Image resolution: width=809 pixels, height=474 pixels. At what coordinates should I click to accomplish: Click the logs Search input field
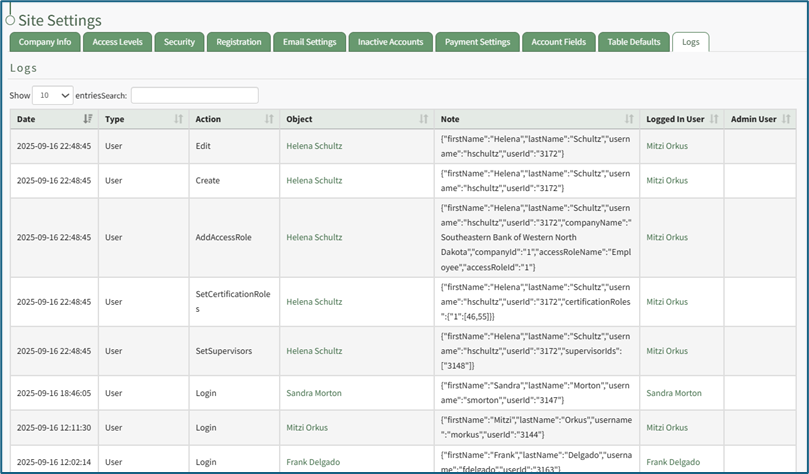[x=194, y=95]
